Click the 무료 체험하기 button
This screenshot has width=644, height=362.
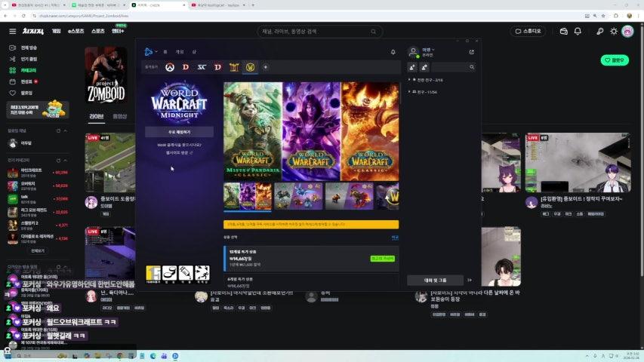click(x=179, y=132)
